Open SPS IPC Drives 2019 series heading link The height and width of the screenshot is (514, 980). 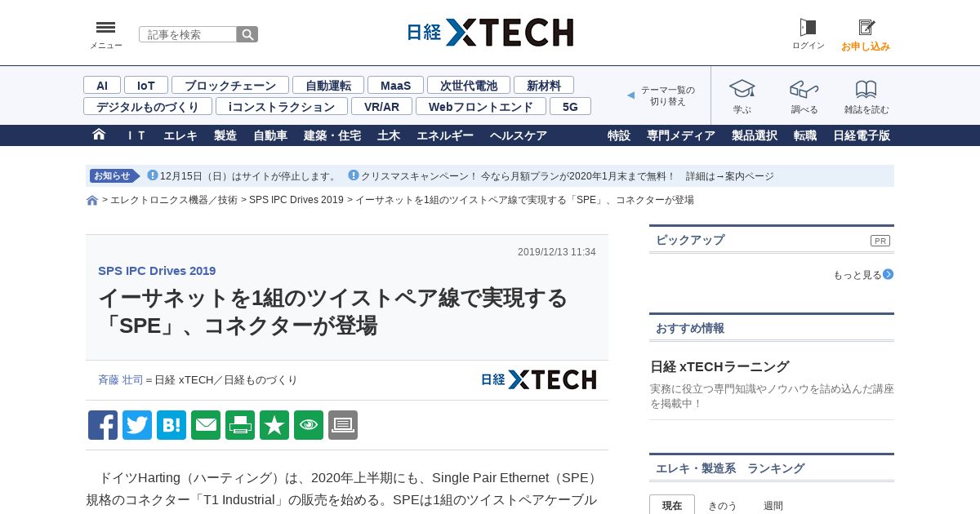[x=157, y=271]
